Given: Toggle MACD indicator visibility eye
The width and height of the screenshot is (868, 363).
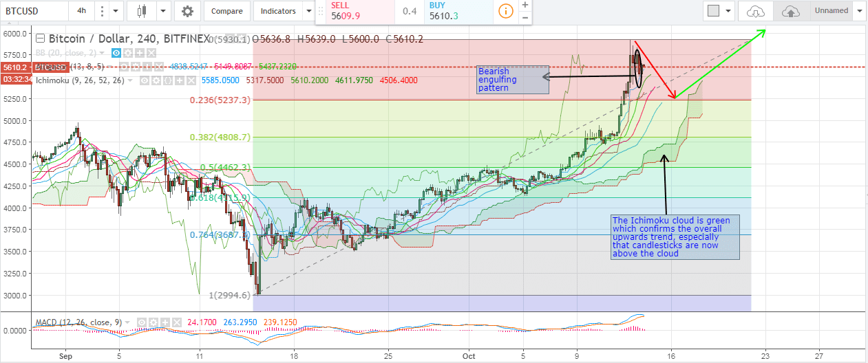Looking at the screenshot, I should coord(141,321).
